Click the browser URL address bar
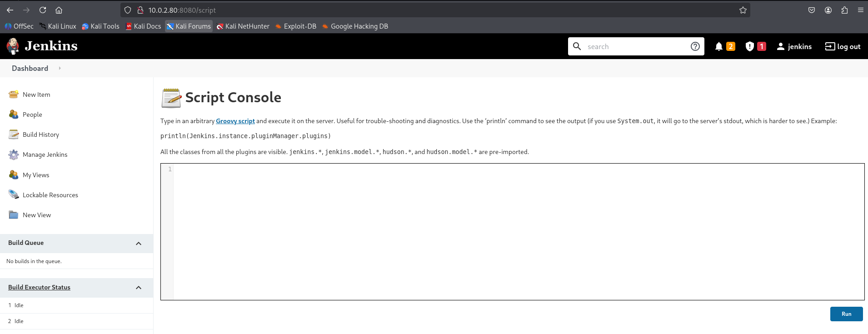 pyautogui.click(x=435, y=10)
